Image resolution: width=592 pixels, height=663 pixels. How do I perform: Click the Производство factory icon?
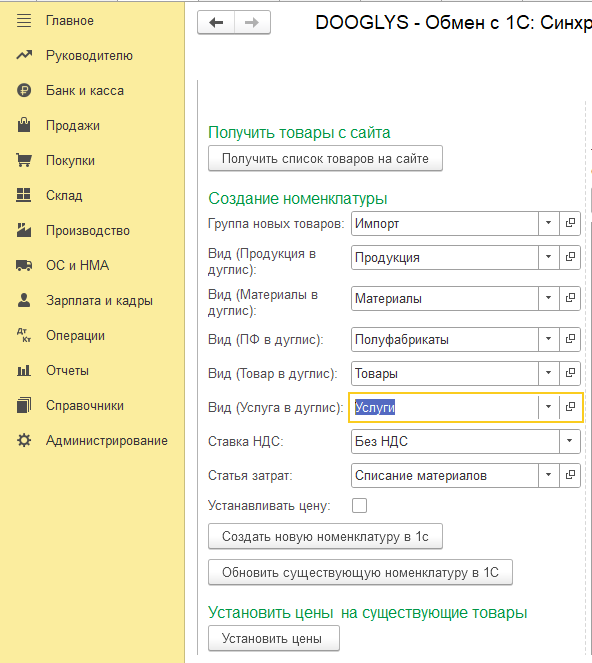(24, 230)
